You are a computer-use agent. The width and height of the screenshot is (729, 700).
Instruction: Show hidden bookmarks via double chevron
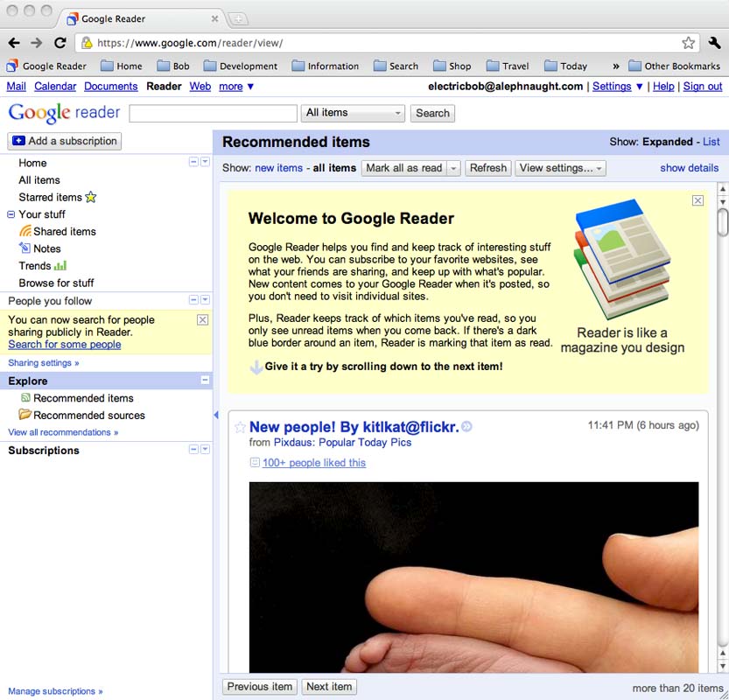coord(615,66)
